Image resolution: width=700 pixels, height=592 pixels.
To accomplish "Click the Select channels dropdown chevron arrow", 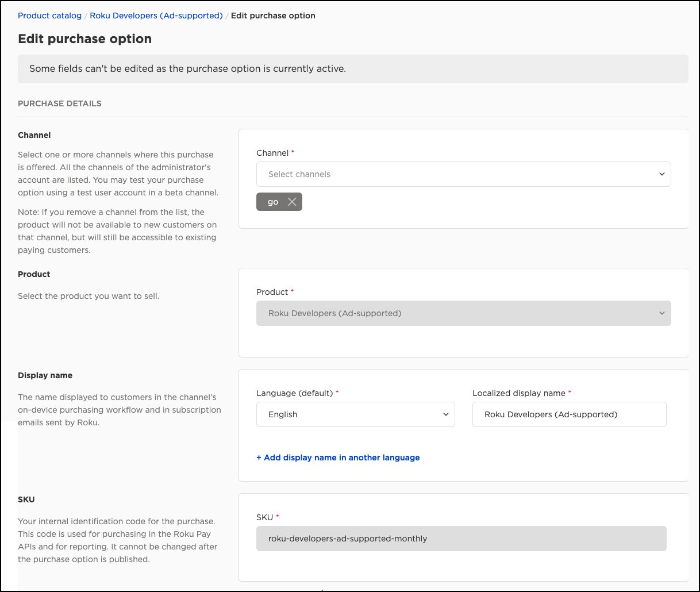I will point(661,174).
